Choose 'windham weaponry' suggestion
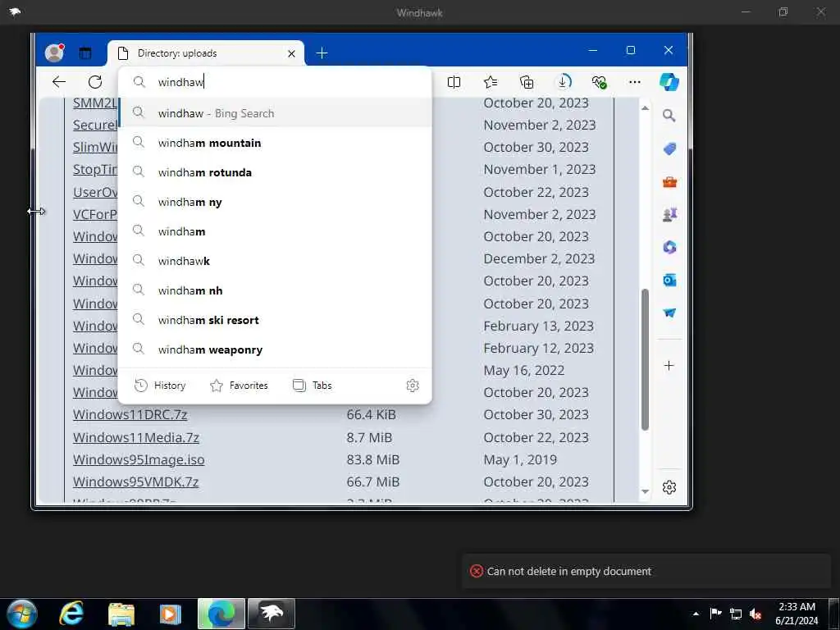Viewport: 840px width, 630px height. pos(275,349)
